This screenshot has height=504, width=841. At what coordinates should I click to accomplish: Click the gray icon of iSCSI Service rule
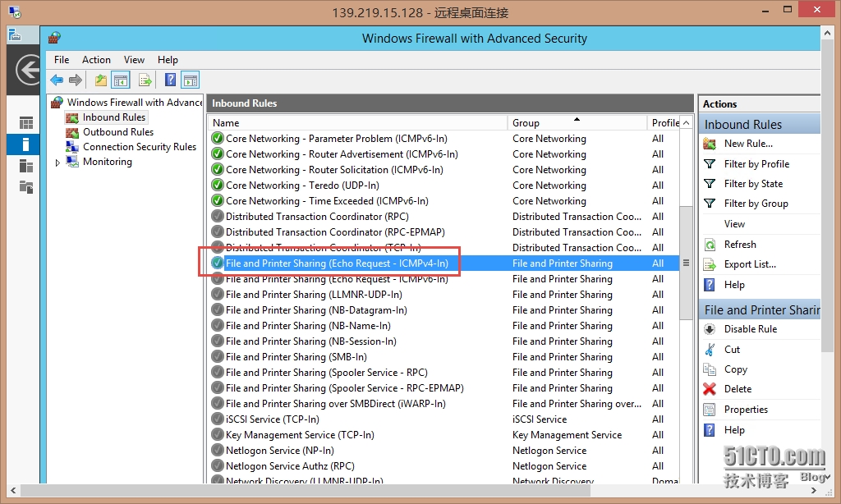[x=217, y=419]
